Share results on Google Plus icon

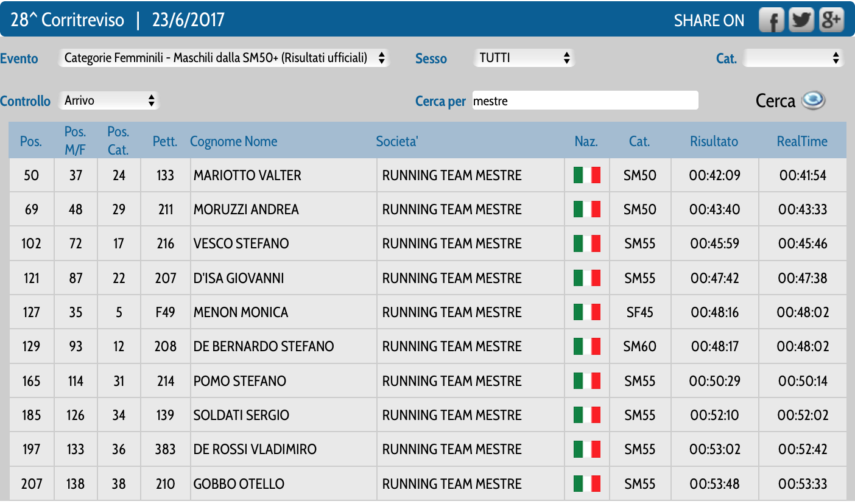coord(831,21)
